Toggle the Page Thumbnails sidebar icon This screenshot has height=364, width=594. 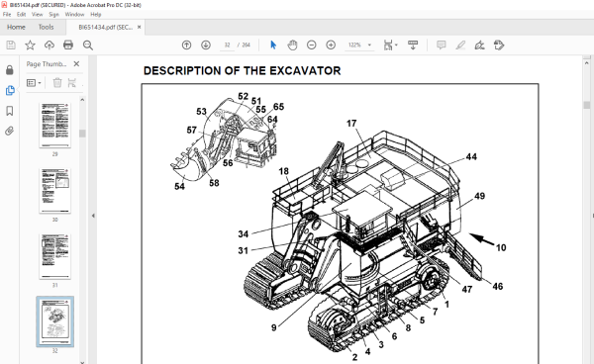tap(10, 90)
